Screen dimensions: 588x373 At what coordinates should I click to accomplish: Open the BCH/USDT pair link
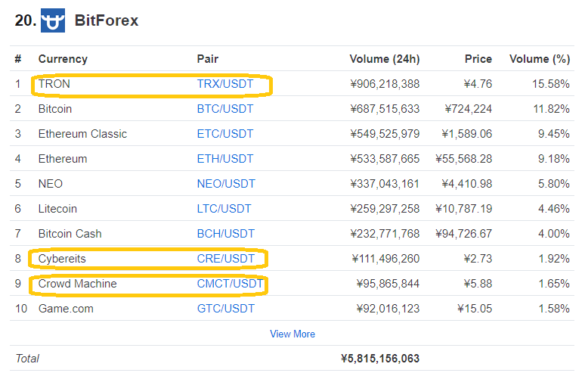click(226, 234)
